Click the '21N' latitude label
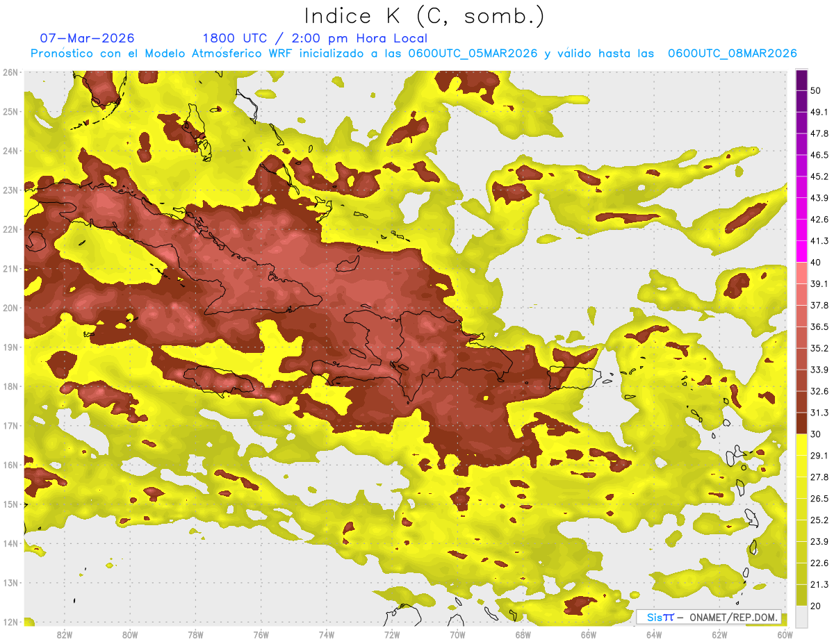Viewport: 834px width, 644px height. click(10, 269)
